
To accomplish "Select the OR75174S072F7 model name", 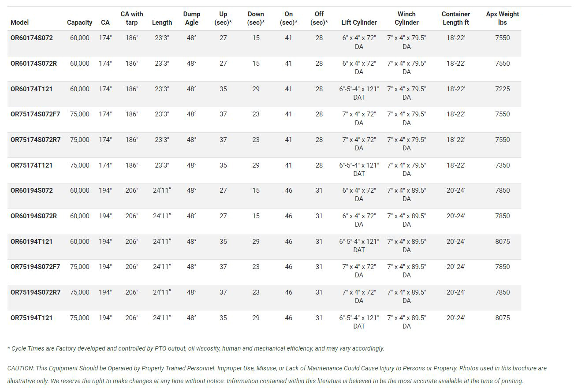I will click(35, 114).
